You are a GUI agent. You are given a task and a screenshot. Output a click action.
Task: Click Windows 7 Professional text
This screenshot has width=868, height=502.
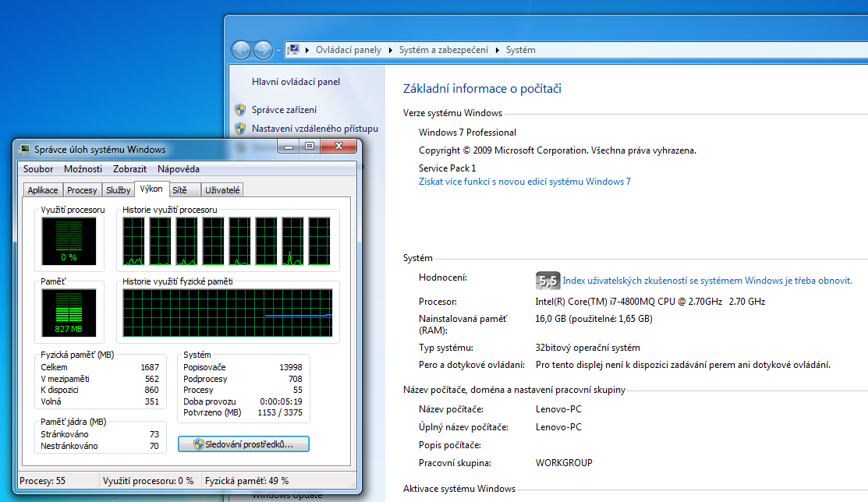(467, 133)
